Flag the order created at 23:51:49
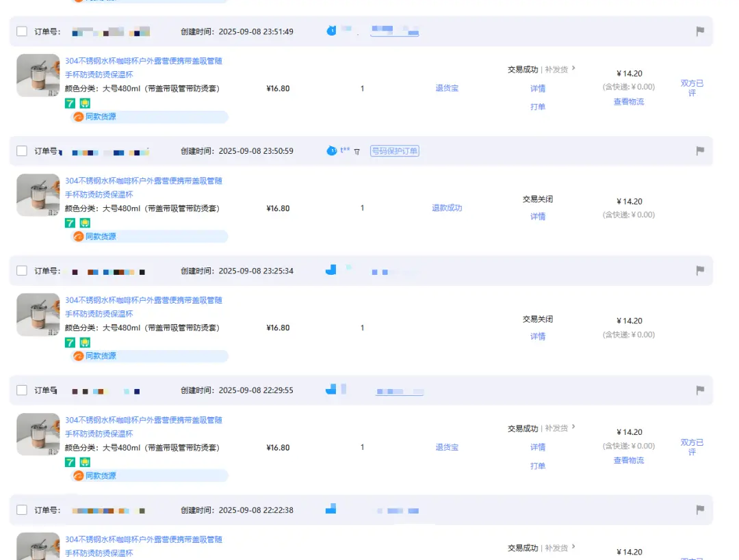 pyautogui.click(x=700, y=31)
